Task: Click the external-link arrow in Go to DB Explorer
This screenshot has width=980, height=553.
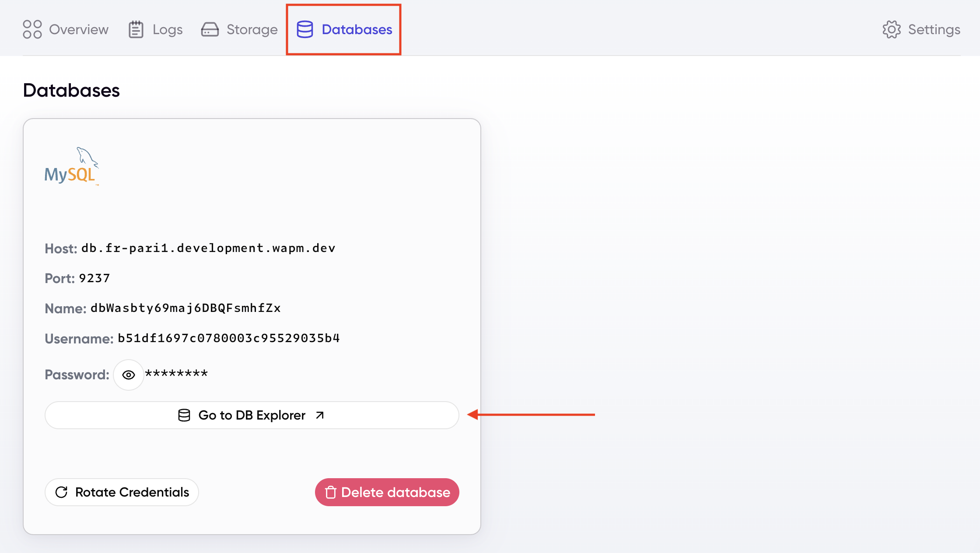Action: [319, 415]
